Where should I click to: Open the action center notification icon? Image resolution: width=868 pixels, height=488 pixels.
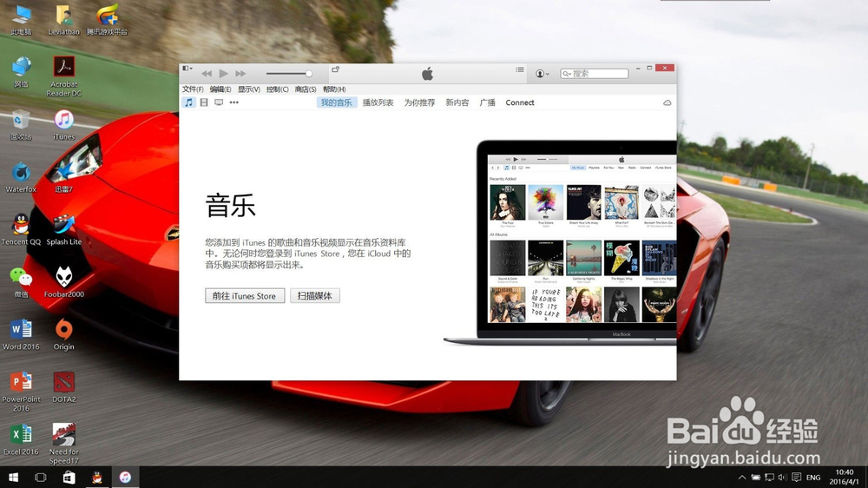796,477
